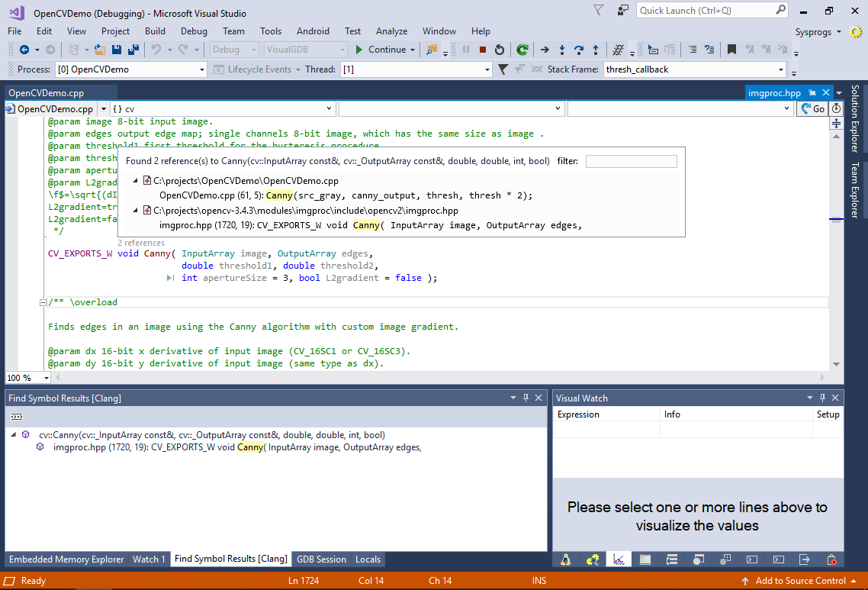This screenshot has width=868, height=590.
Task: Open the Solution Explorer side tab
Action: pos(855,118)
